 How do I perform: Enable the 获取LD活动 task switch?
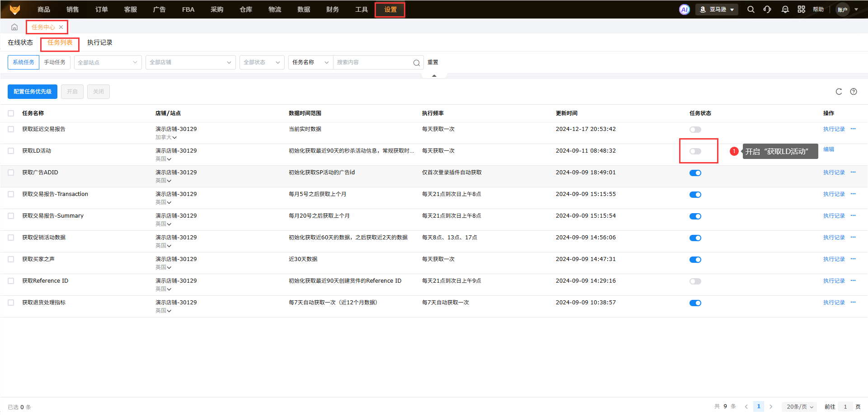pyautogui.click(x=695, y=151)
